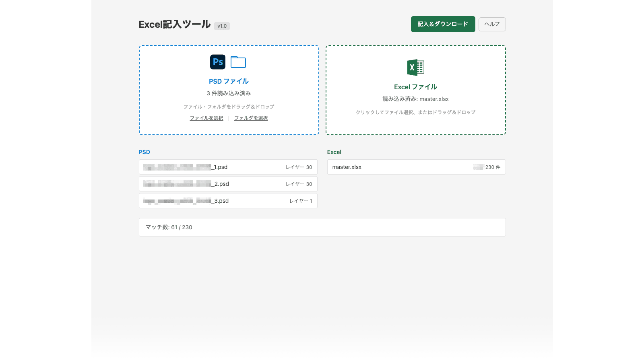Click the Photoshop Ps icon

pyautogui.click(x=218, y=62)
